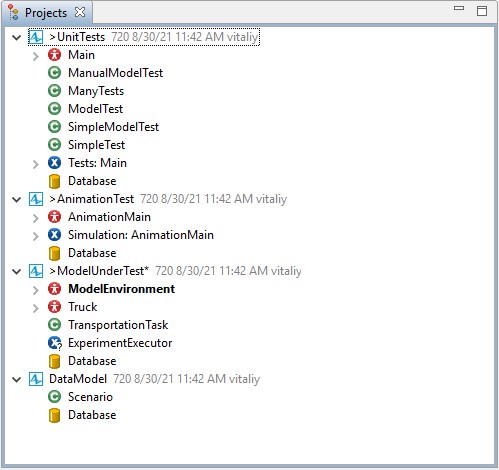This screenshot has width=499, height=470.
Task: Select the Projects tab
Action: point(46,13)
